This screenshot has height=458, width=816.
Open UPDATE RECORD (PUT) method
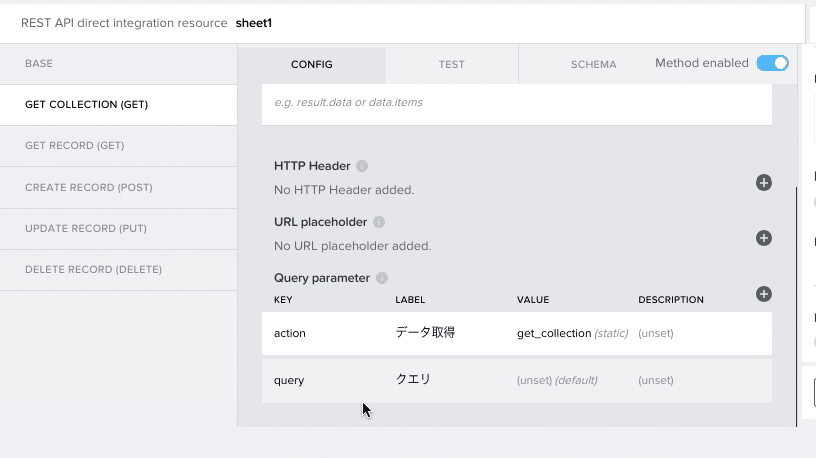119,228
